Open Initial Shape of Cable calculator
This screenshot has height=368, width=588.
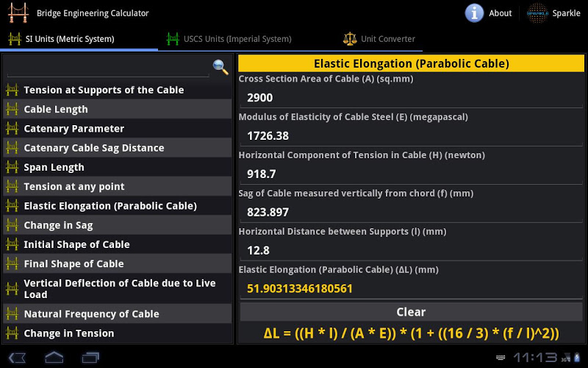point(118,244)
